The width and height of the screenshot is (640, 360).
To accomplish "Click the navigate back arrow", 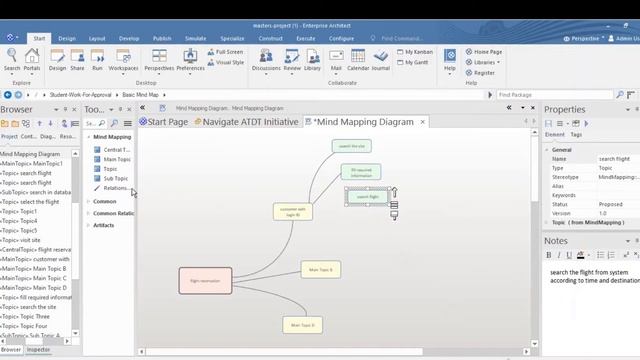I will point(7,95).
